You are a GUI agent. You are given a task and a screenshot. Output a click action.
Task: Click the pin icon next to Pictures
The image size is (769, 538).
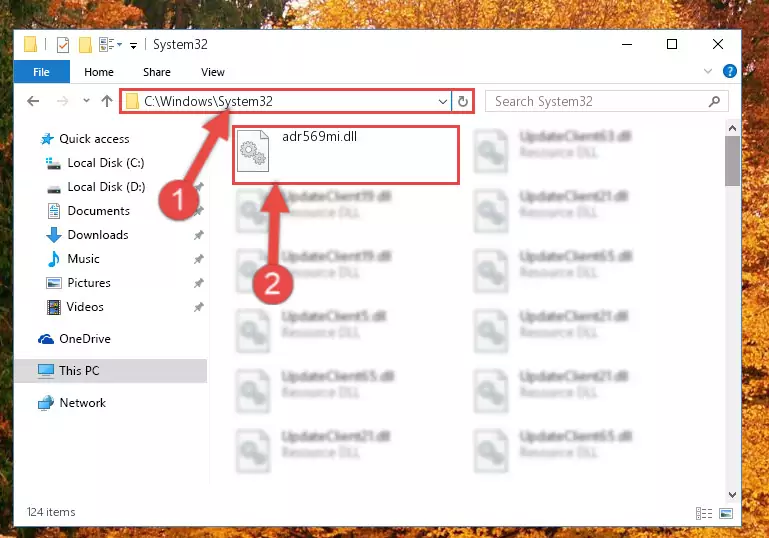pyautogui.click(x=199, y=283)
